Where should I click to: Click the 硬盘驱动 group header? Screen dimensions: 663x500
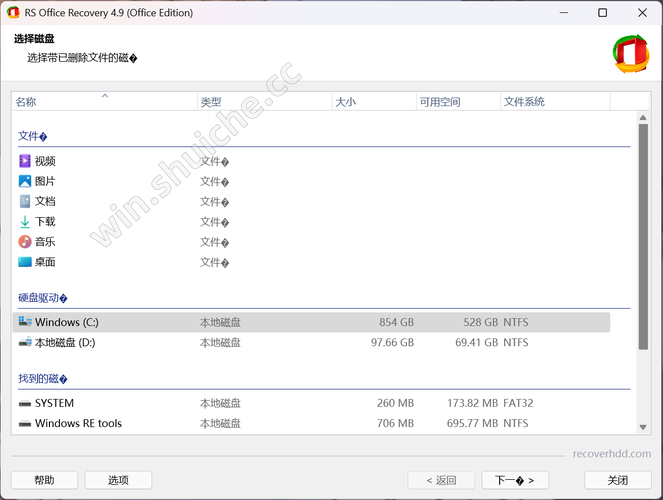(x=43, y=298)
